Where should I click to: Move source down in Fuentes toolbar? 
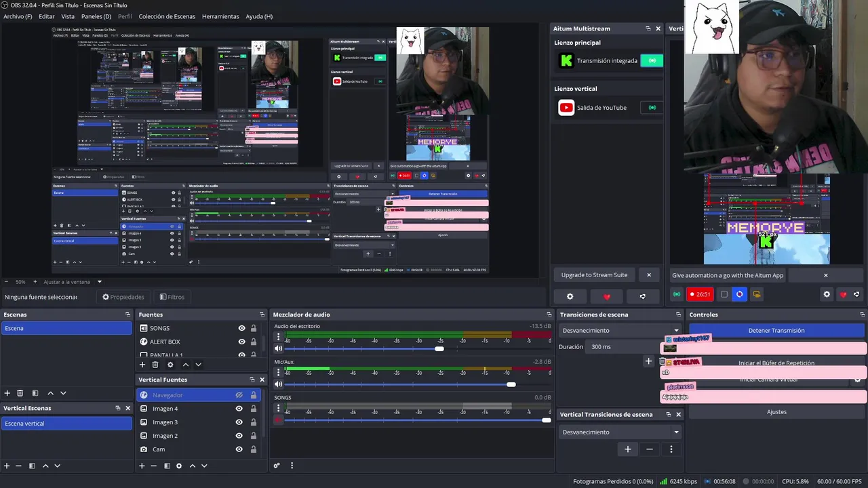click(x=198, y=365)
